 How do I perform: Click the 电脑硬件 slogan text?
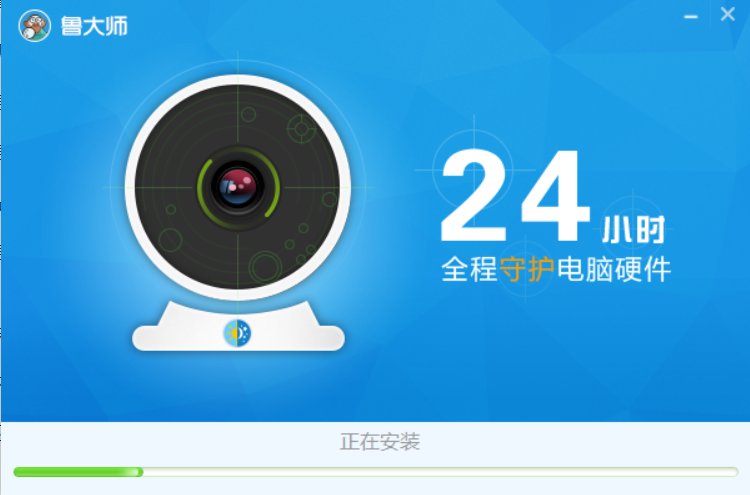(614, 269)
